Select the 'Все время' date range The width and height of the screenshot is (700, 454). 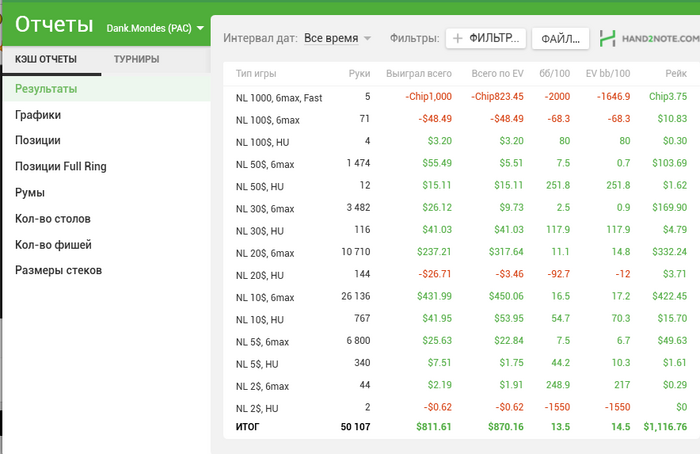[x=331, y=38]
